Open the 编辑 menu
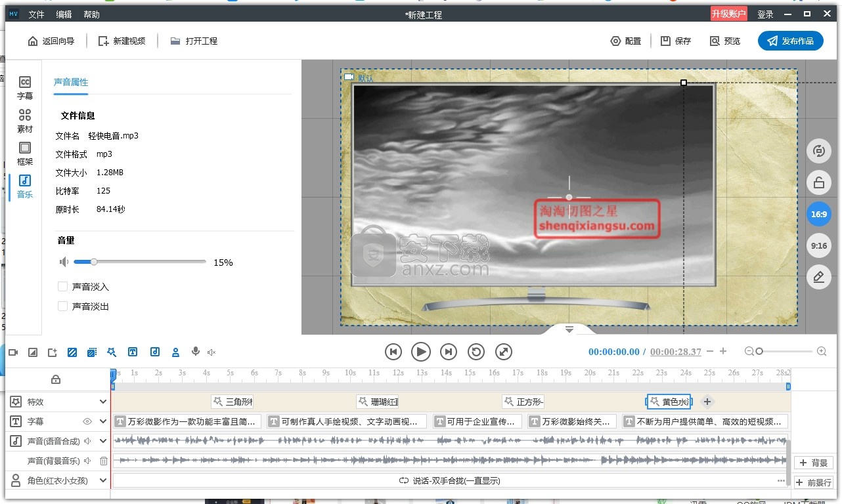842x504 pixels. (x=64, y=14)
